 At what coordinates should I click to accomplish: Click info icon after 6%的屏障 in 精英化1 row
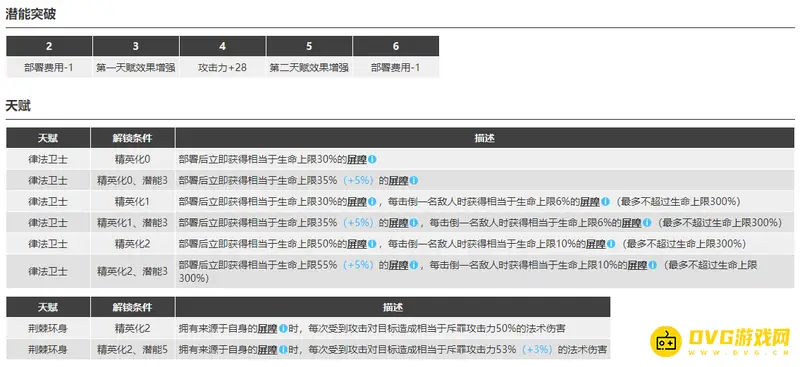[x=605, y=202]
